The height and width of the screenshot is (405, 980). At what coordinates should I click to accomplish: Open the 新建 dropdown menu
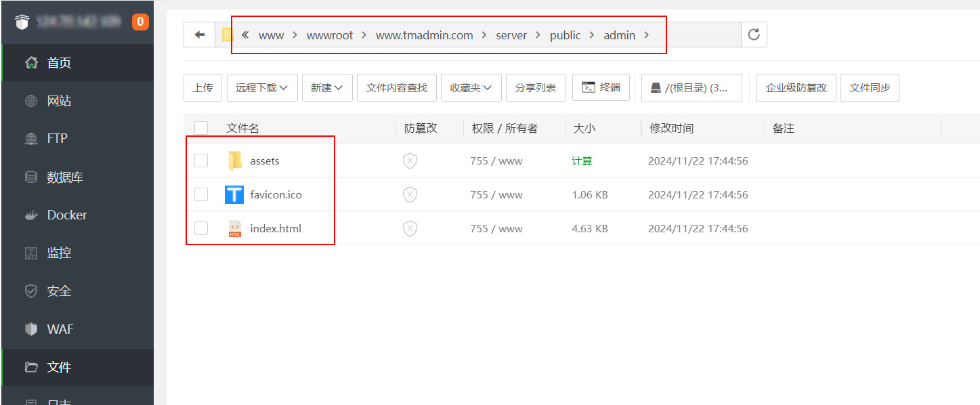coord(326,87)
